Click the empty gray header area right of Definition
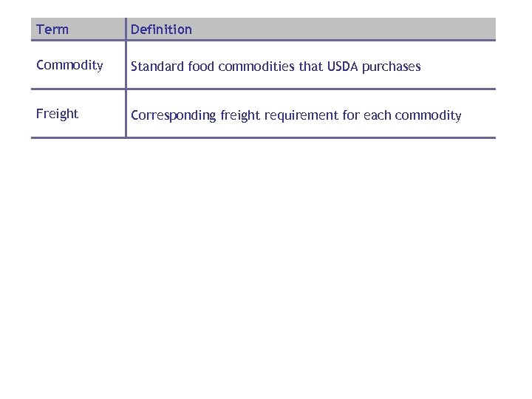The height and width of the screenshot is (399, 532). [x=355, y=30]
